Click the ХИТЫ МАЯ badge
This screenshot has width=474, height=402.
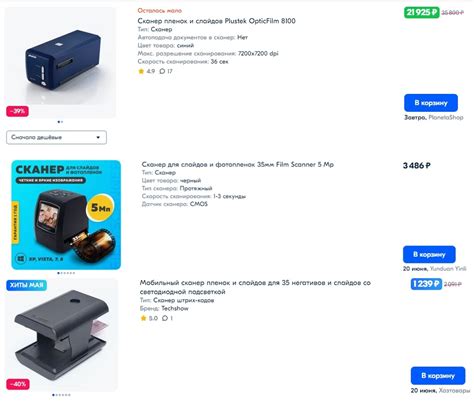[x=26, y=285]
